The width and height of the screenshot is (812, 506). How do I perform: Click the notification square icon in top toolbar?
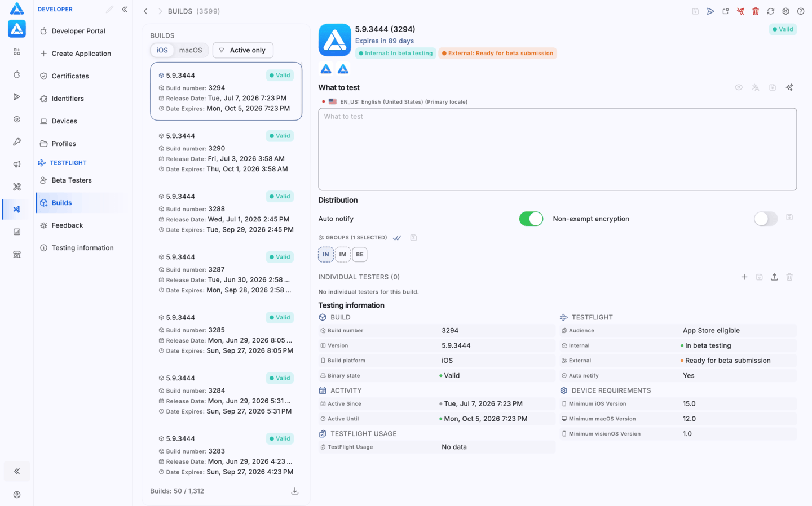726,11
